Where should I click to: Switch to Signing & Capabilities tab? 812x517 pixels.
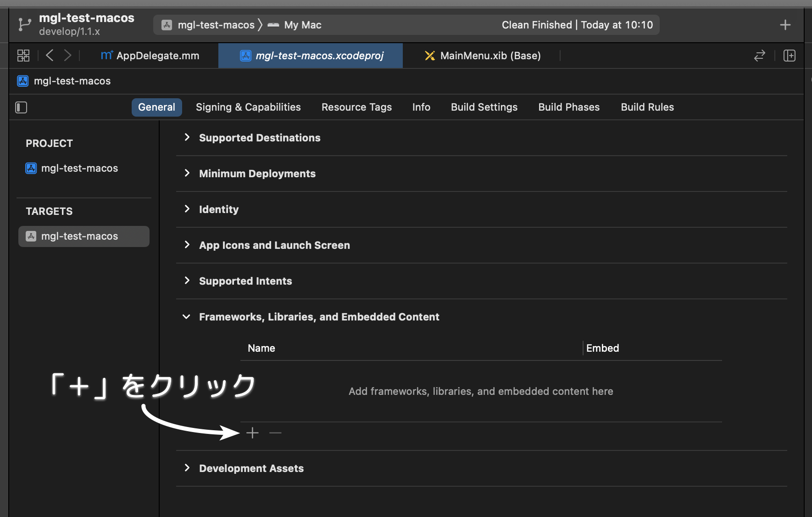pyautogui.click(x=248, y=107)
